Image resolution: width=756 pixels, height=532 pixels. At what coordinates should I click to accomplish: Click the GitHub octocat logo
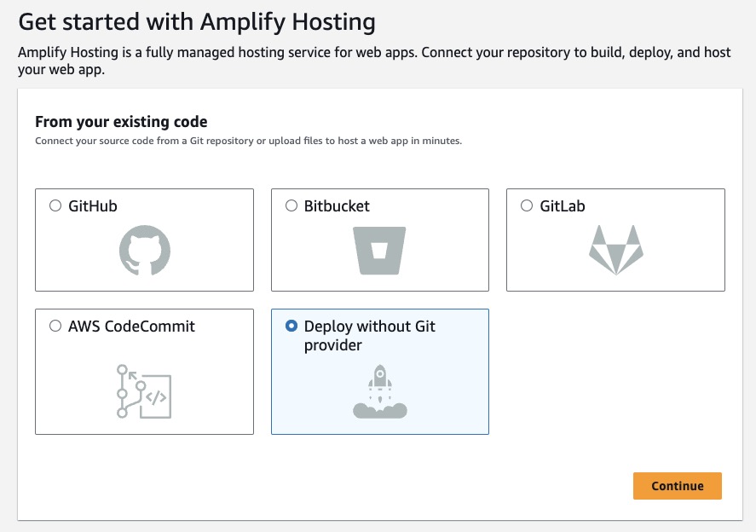144,251
